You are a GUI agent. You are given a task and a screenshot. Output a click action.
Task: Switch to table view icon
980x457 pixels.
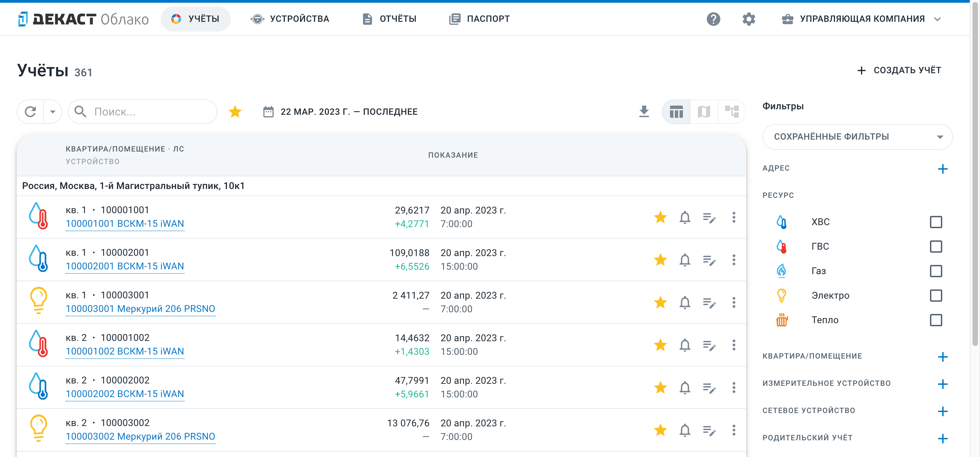click(676, 112)
